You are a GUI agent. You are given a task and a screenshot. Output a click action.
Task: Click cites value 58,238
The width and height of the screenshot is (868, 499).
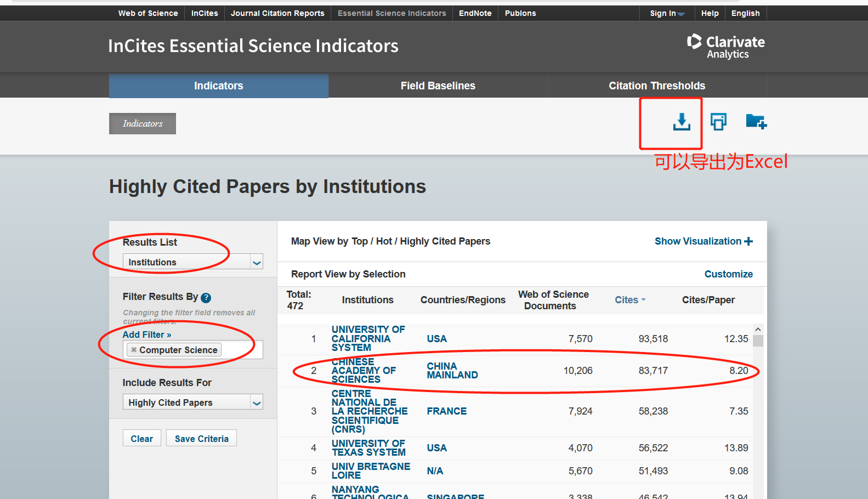point(653,411)
